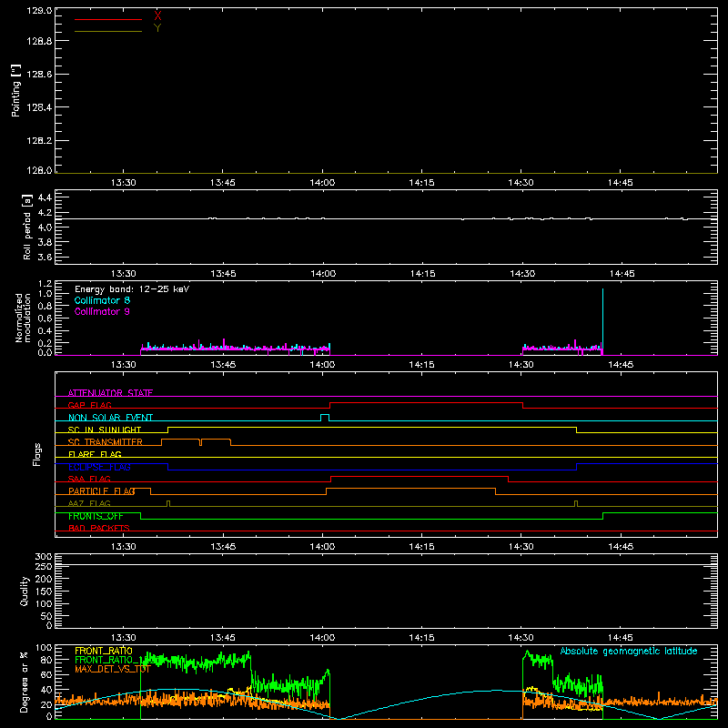Screen dimensions: 728x728
Task: Click the 14:00 time label under Quality plot
Action: (x=322, y=638)
